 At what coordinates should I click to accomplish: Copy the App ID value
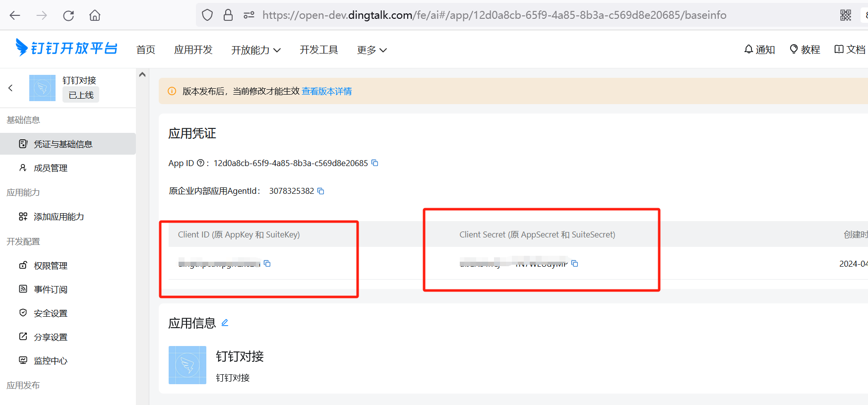[x=375, y=163]
